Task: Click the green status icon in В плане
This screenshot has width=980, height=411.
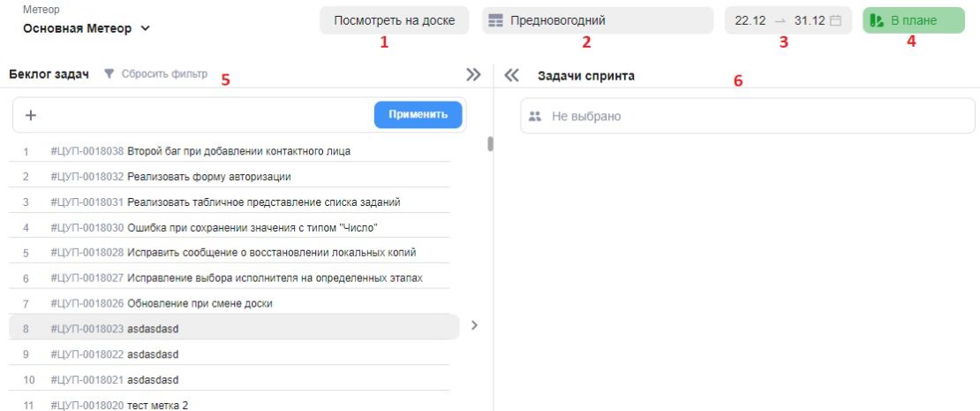Action: tap(877, 20)
